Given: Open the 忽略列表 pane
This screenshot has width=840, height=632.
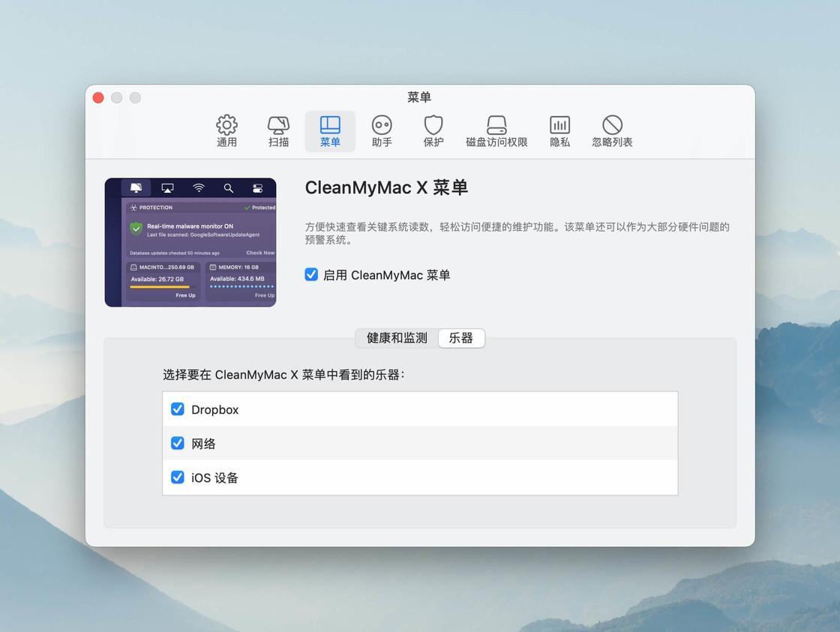Looking at the screenshot, I should [612, 130].
